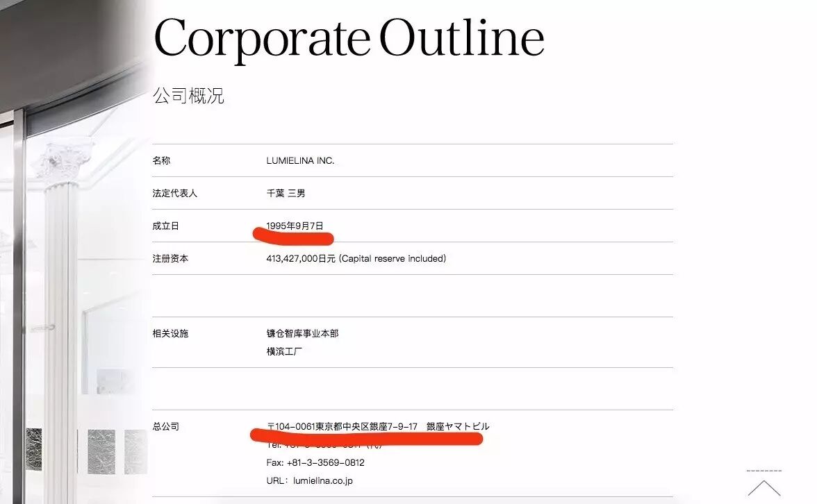
Task: Select 镰仓智库事业本部 facility entry
Action: point(302,333)
